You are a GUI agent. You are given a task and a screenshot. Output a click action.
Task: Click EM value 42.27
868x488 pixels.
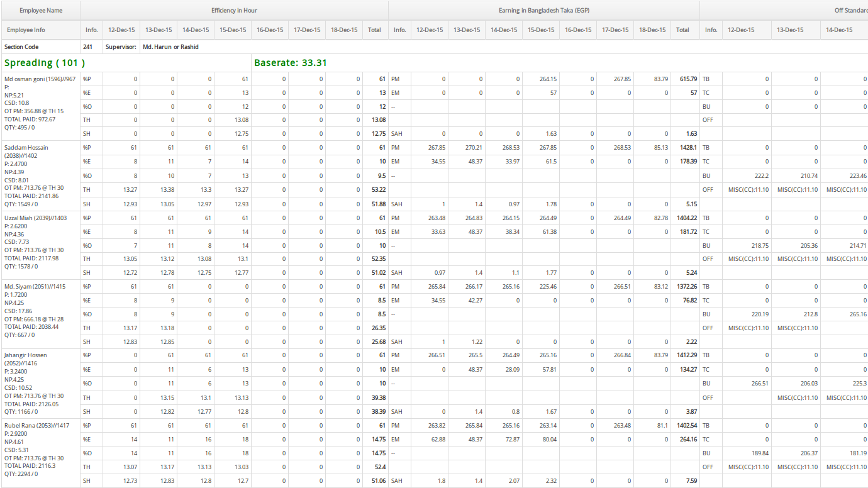click(x=476, y=300)
